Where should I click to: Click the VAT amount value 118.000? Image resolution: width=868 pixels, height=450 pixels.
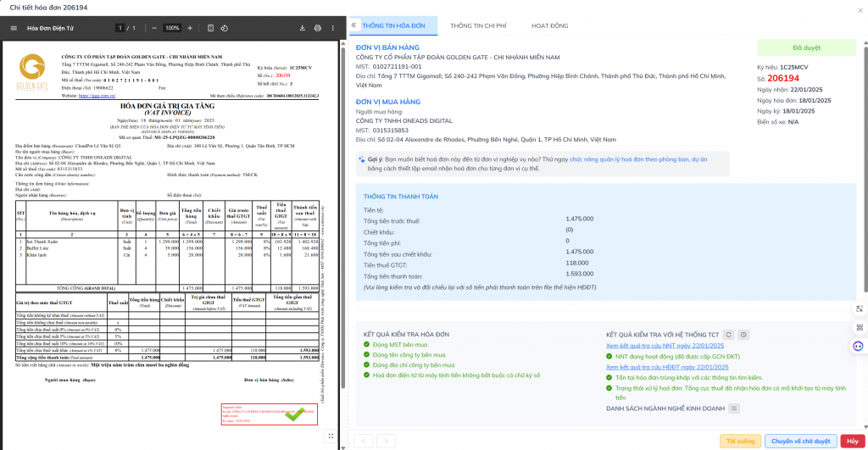[577, 263]
